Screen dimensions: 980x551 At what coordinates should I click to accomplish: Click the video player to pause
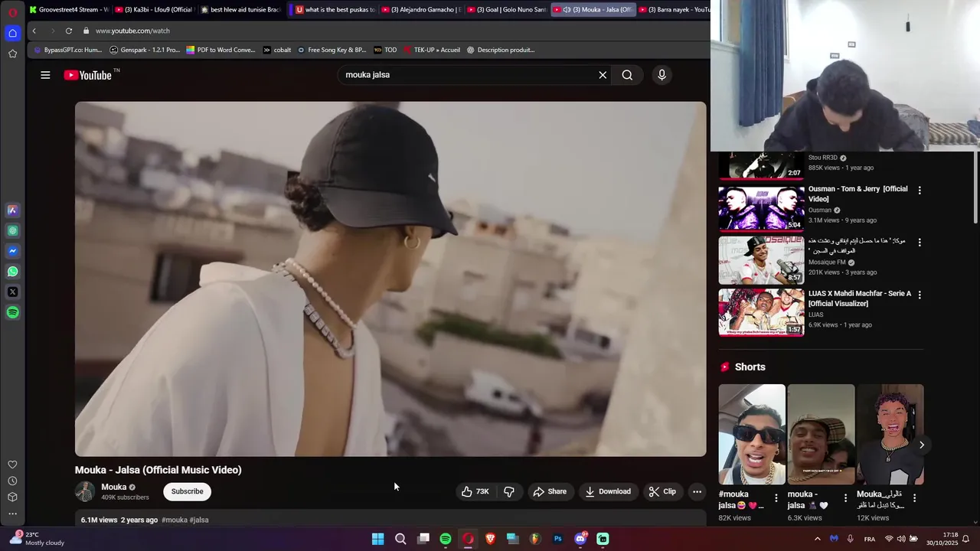pos(390,279)
